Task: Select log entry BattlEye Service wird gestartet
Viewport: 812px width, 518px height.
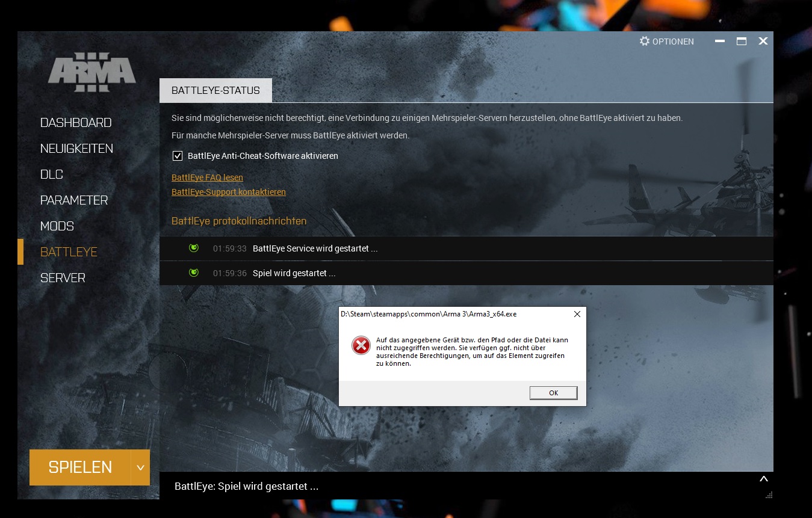Action: pos(466,248)
